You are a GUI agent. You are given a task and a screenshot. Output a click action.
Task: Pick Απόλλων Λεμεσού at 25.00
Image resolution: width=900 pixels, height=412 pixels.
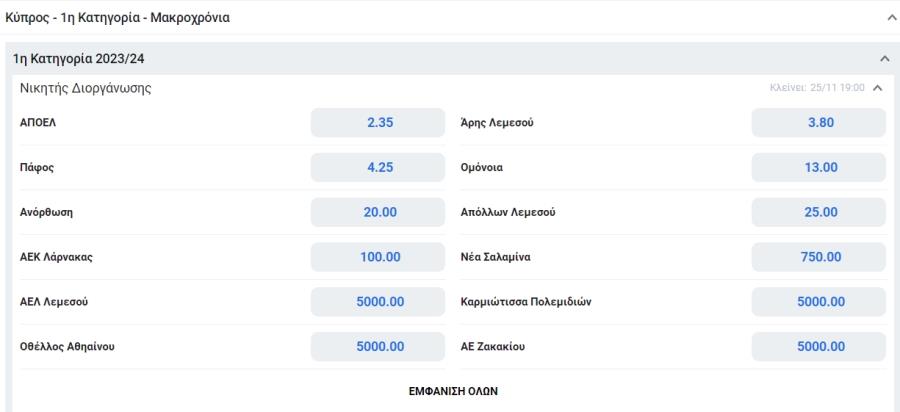point(818,212)
